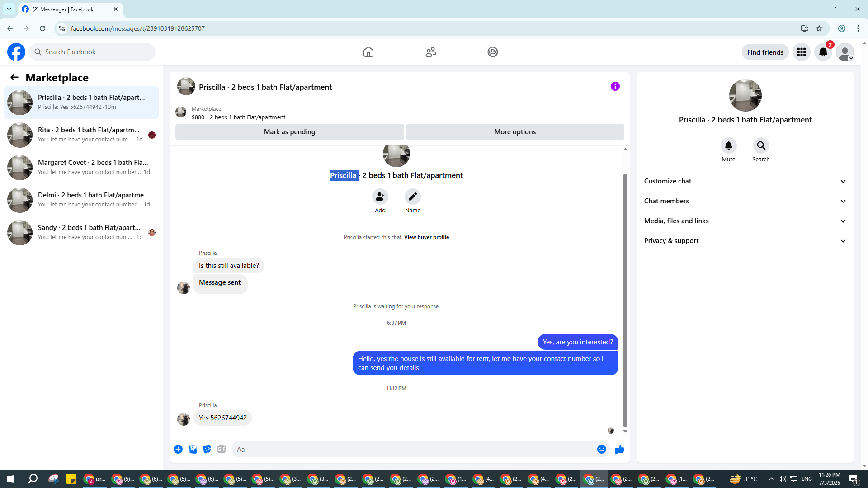This screenshot has height=488, width=868.
Task: Expand the Chat members section
Action: 745,201
